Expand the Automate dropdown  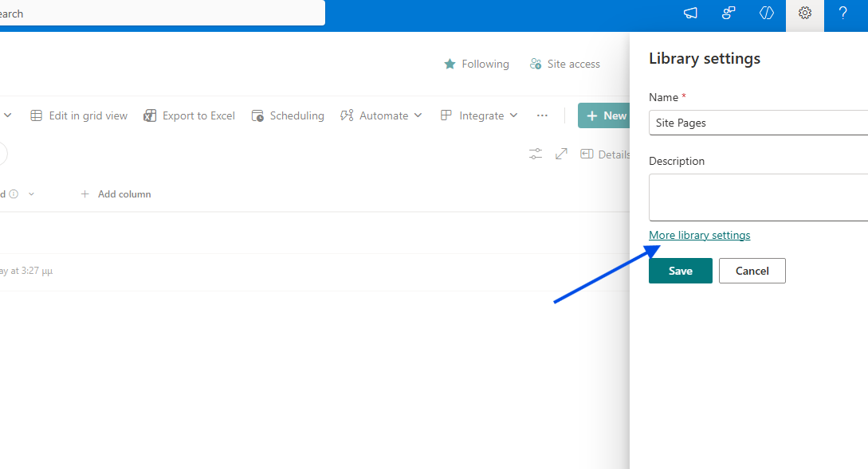(381, 115)
